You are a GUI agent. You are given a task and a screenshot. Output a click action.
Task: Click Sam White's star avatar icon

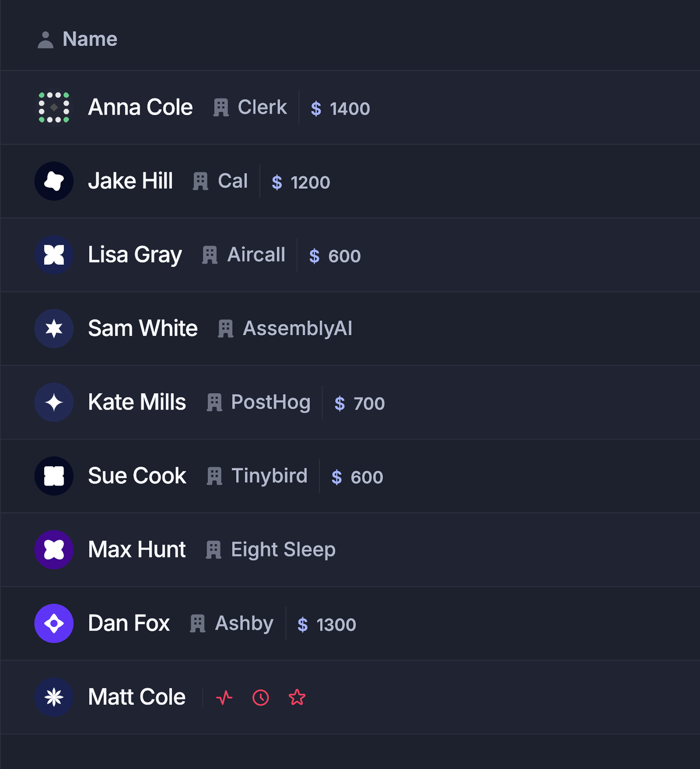[x=54, y=329]
